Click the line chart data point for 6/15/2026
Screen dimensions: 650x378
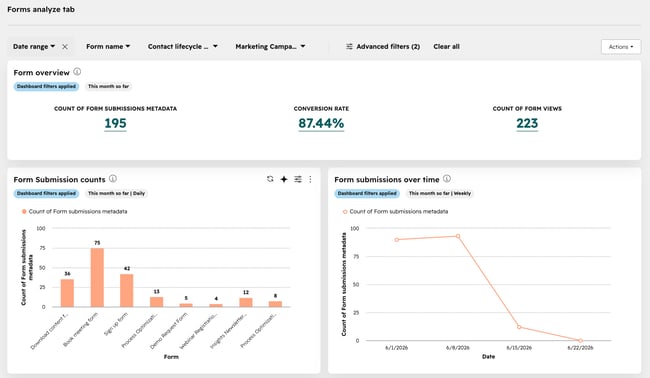[x=519, y=327]
